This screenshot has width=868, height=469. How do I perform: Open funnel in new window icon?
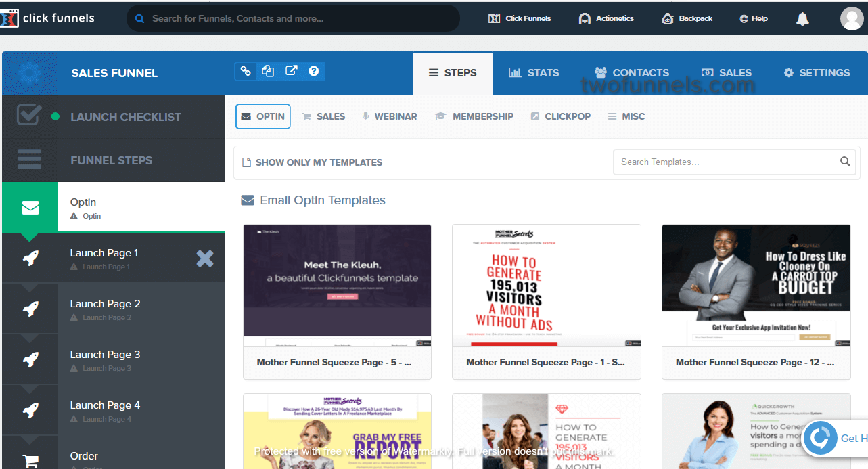click(291, 71)
